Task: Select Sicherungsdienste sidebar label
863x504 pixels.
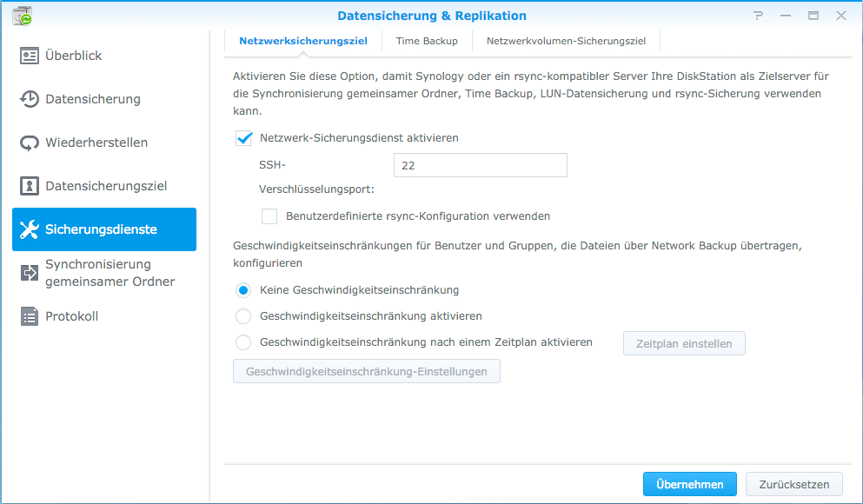Action: (x=102, y=229)
